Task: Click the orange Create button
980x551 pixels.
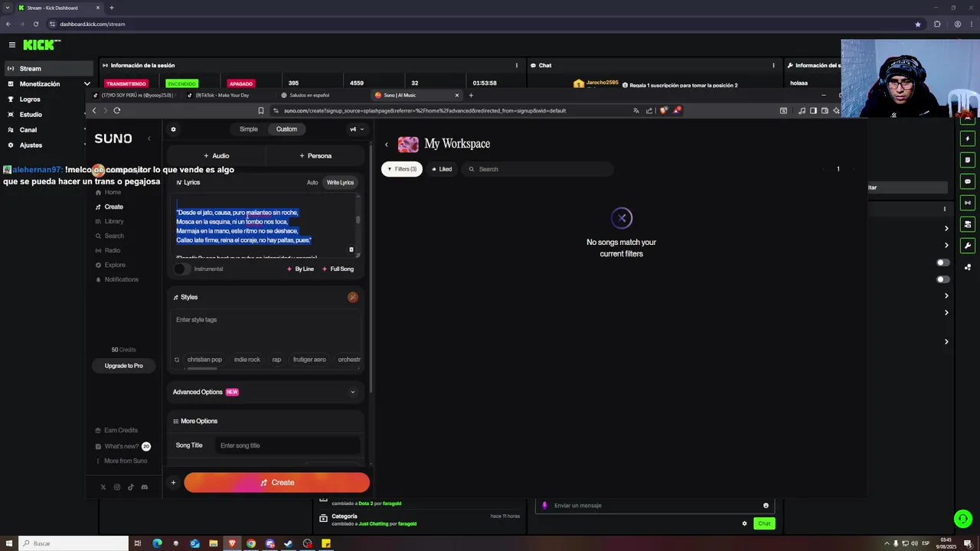Action: pyautogui.click(x=276, y=483)
